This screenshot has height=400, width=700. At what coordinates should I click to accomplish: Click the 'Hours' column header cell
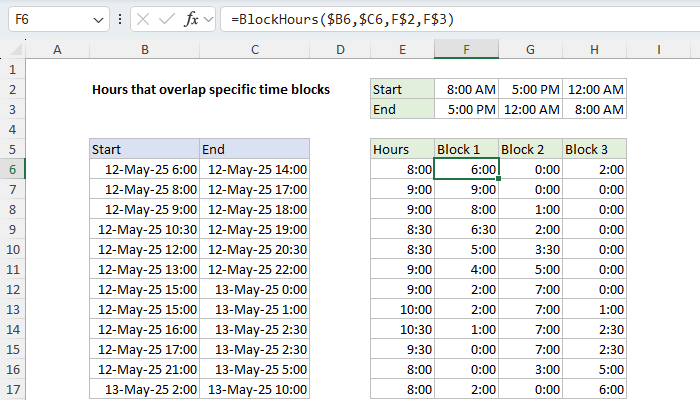pyautogui.click(x=402, y=149)
